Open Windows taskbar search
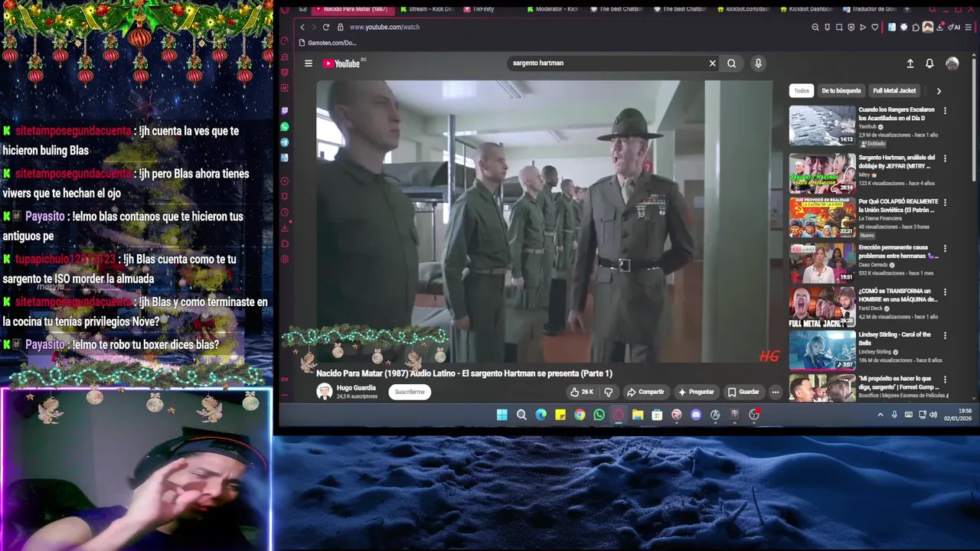The image size is (980, 551). pyautogui.click(x=521, y=415)
